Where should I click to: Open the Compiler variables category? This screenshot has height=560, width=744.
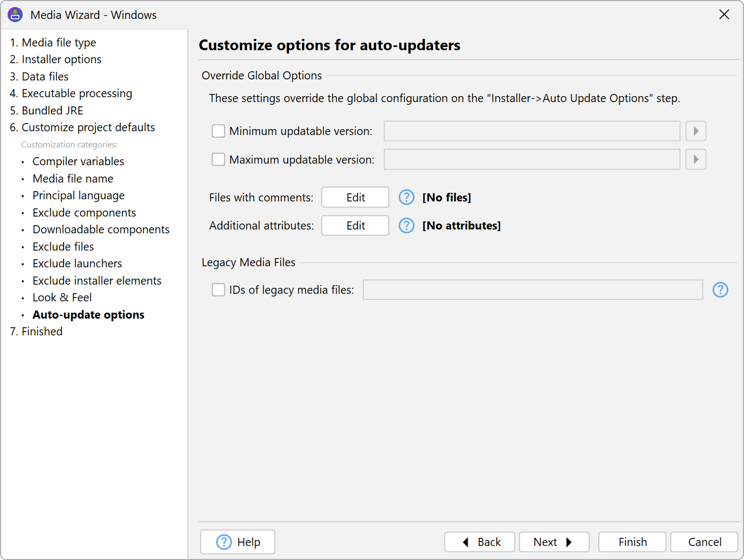[78, 161]
